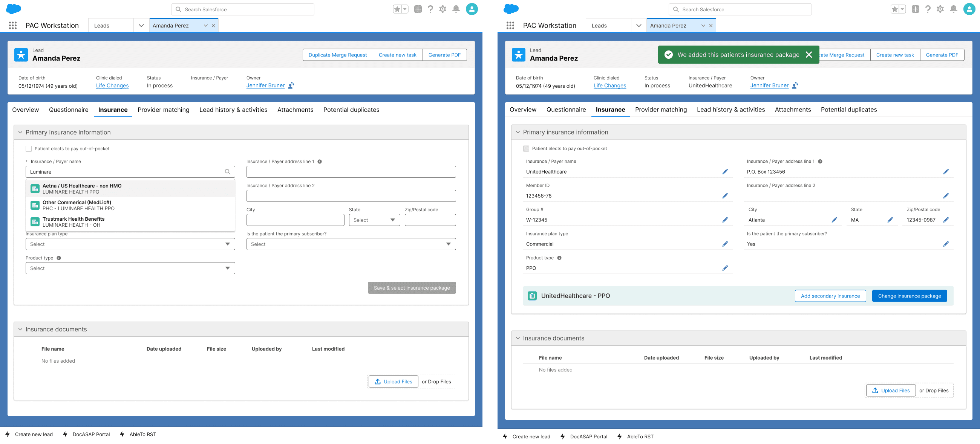Click Save & select insurance package button
Viewport: 980px width, 444px height.
[x=412, y=288]
